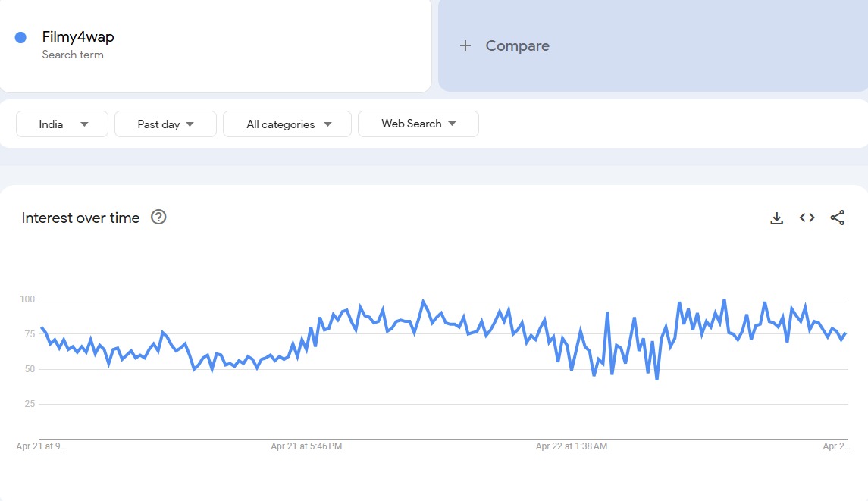Click the 75 axis label
The height and width of the screenshot is (501, 868).
coord(30,333)
